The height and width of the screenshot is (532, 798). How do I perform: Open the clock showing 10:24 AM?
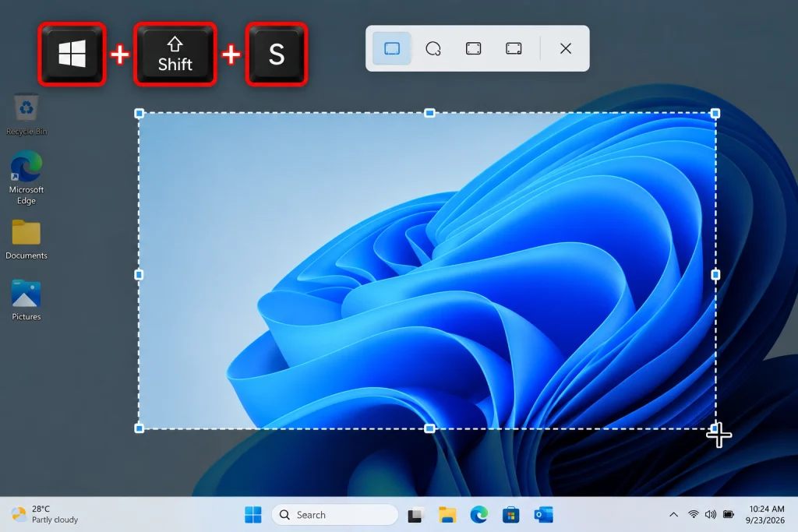click(x=767, y=509)
